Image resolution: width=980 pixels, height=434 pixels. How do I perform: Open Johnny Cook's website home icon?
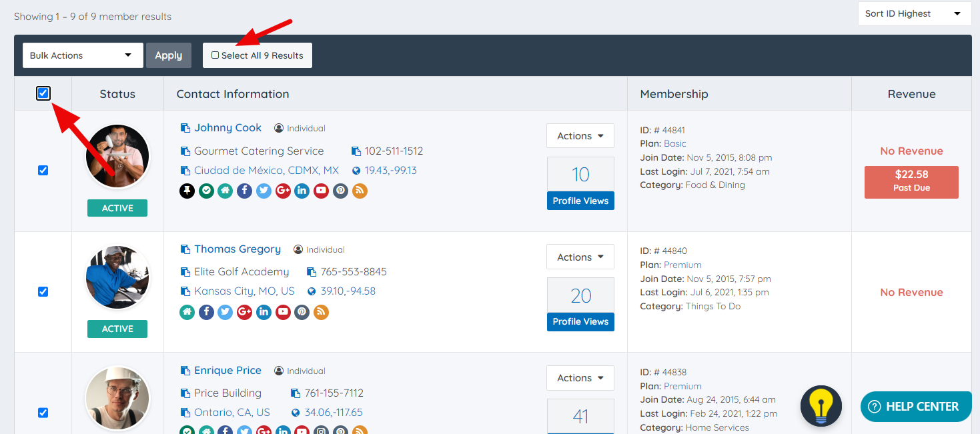(x=225, y=191)
